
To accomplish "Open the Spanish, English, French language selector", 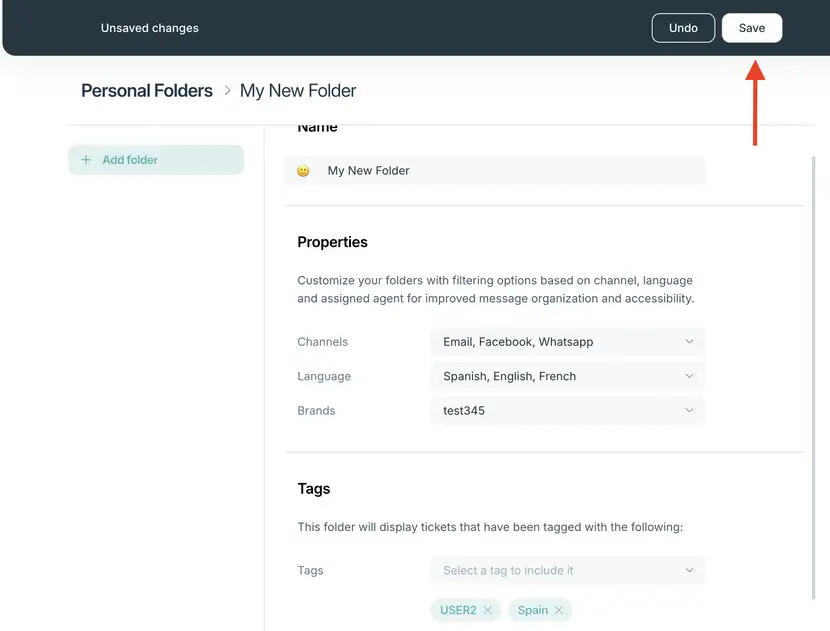I will pyautogui.click(x=567, y=376).
